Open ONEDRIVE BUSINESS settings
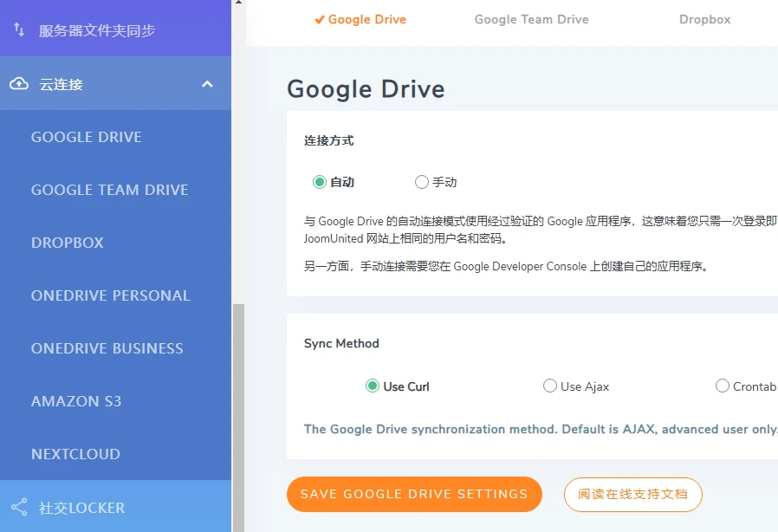This screenshot has width=778, height=532. pos(107,348)
